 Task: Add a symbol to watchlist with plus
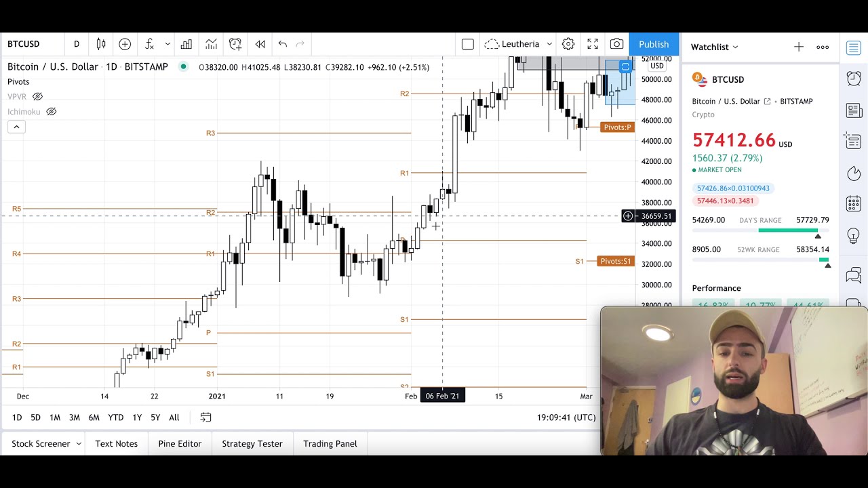799,47
